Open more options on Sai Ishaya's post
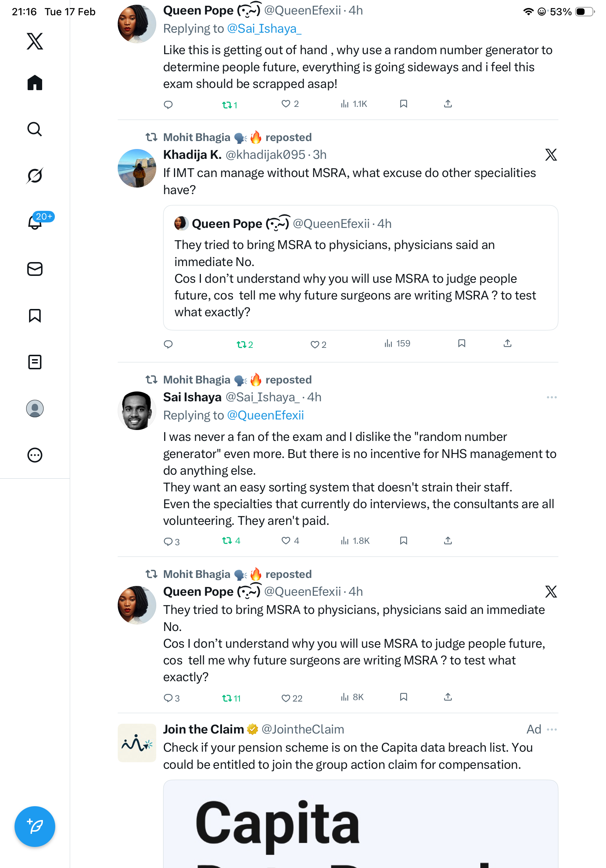 [x=551, y=397]
